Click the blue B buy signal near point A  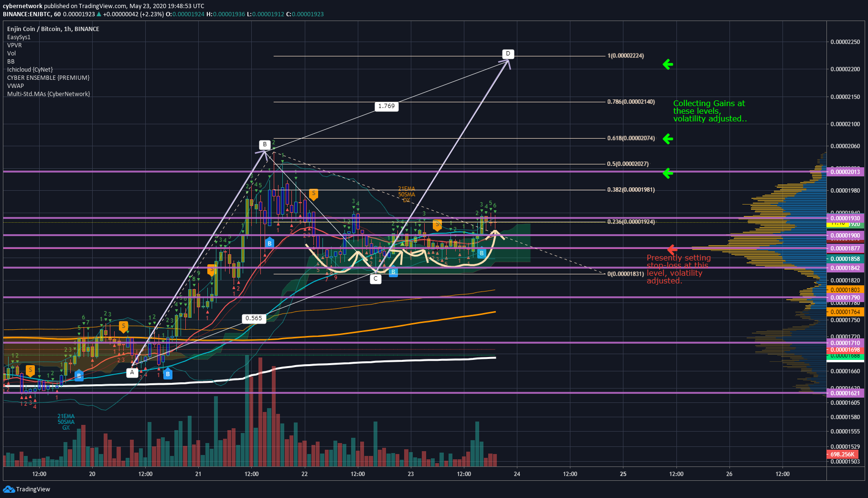click(x=168, y=374)
